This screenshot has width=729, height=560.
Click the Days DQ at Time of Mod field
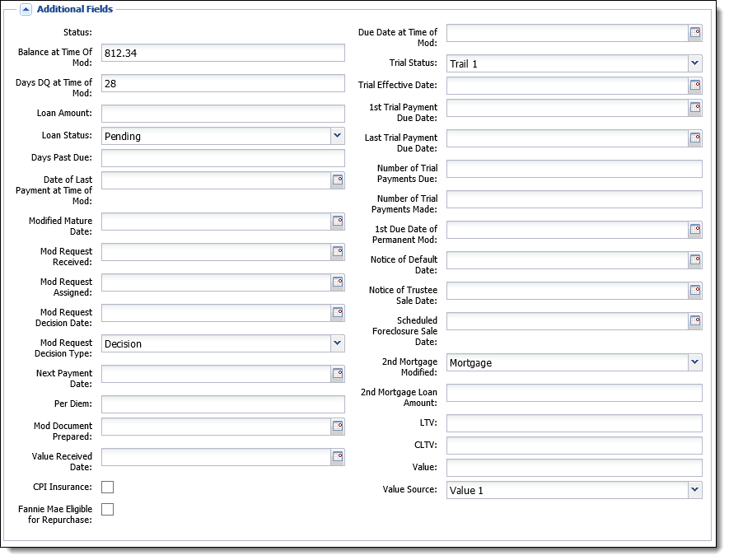click(223, 84)
